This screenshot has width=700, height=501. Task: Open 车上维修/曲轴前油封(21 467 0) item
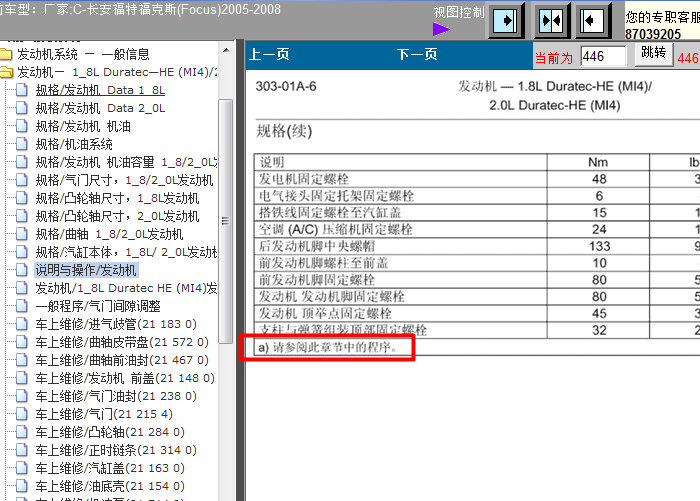[122, 360]
